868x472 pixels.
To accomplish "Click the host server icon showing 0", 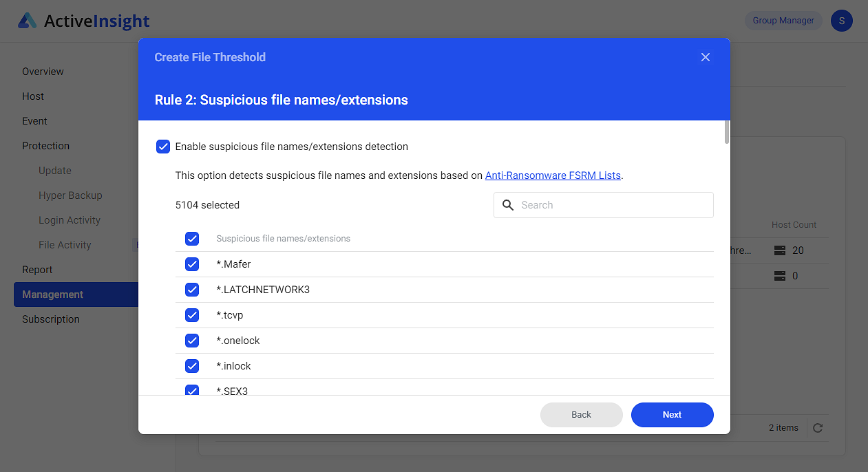I will 780,276.
